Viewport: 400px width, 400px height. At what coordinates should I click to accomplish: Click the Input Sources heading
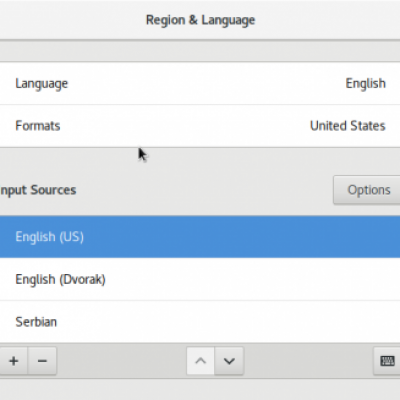(x=38, y=190)
